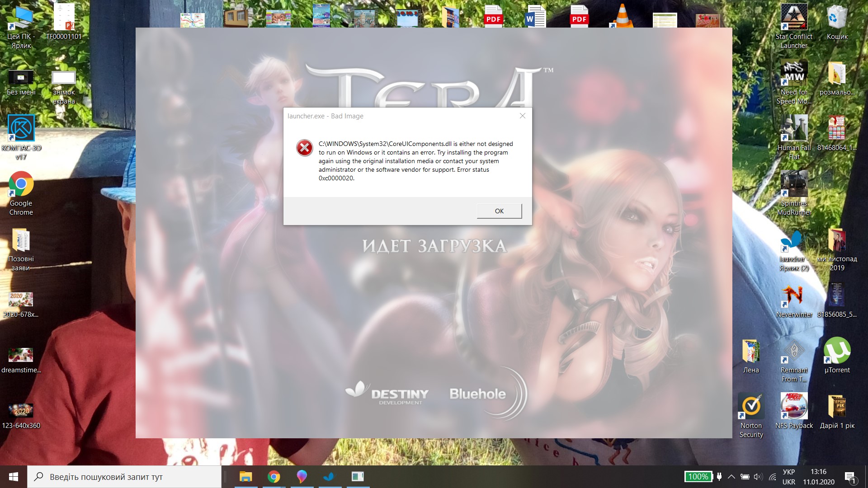Select the Лена folder icon
Viewport: 868px width, 488px height.
(751, 356)
